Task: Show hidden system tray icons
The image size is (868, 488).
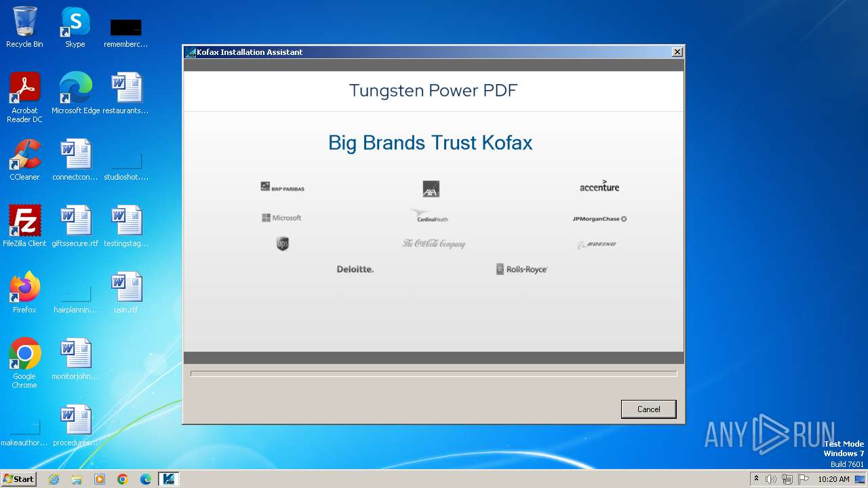Action: (756, 479)
